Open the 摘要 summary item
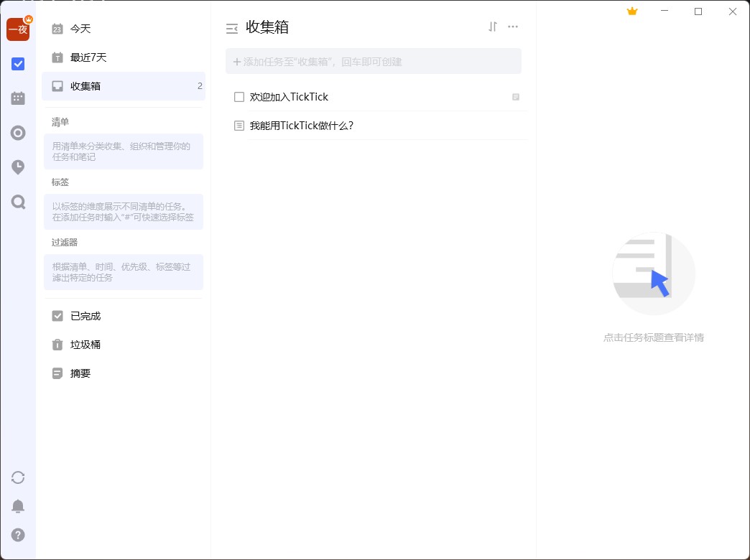This screenshot has width=750, height=560. point(124,373)
